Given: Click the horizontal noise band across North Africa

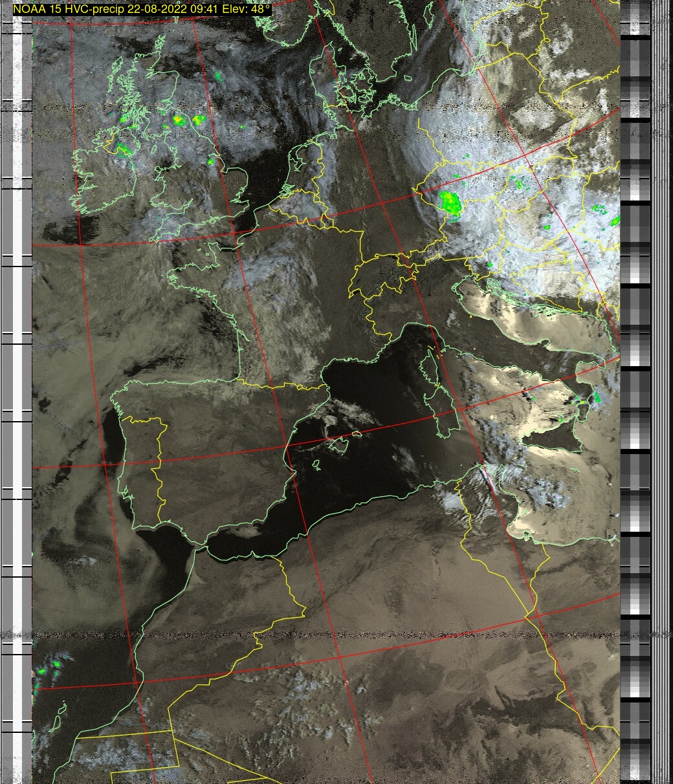Looking at the screenshot, I should 324,635.
